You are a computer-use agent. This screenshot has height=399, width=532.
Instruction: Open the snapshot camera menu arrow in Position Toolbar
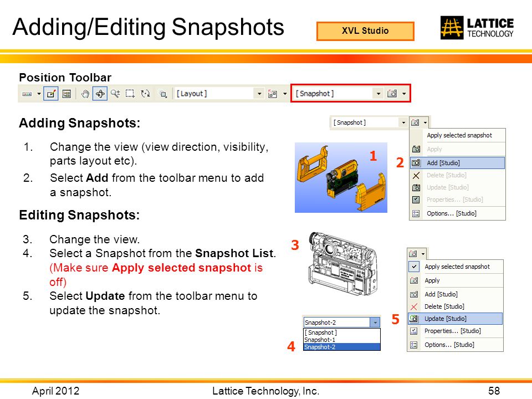click(x=404, y=93)
